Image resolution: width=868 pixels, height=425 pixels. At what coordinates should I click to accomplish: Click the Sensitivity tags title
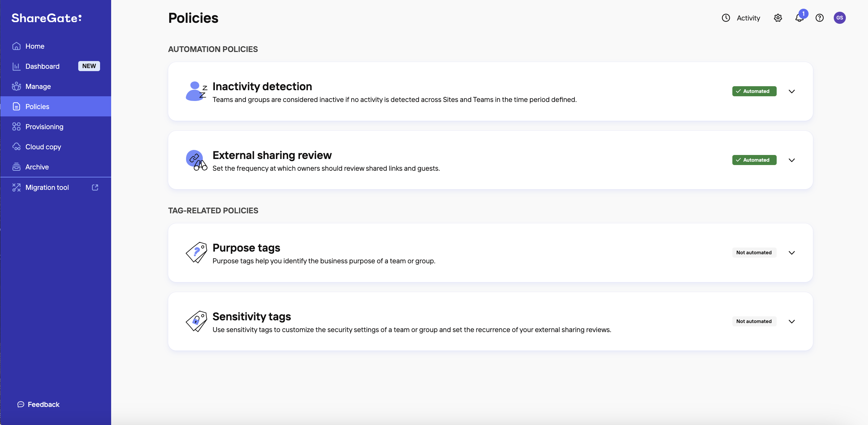tap(252, 316)
